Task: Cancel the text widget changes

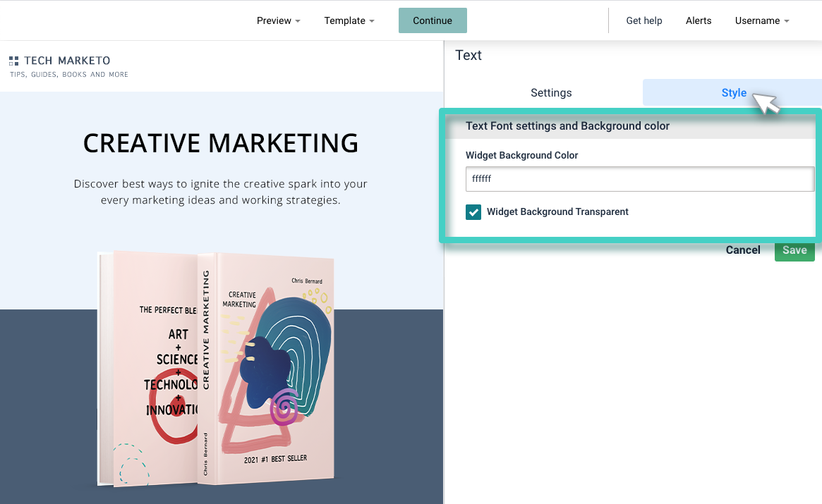Action: click(743, 250)
